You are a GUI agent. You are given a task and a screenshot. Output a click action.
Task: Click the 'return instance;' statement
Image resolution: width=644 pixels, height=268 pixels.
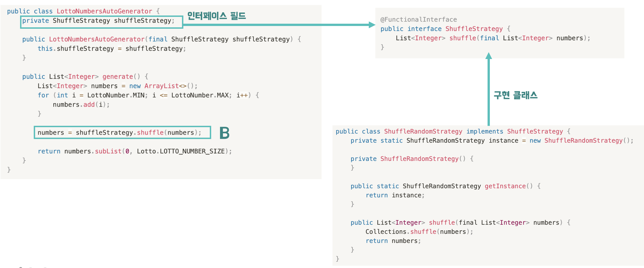tap(395, 195)
